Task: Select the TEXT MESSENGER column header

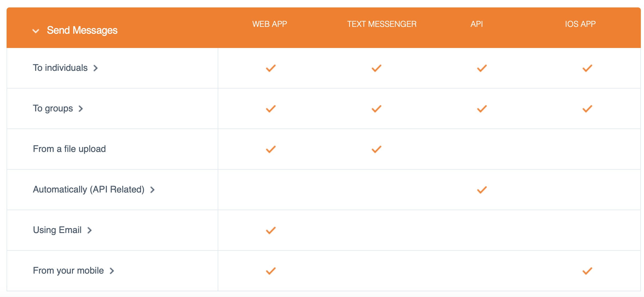Action: click(382, 24)
